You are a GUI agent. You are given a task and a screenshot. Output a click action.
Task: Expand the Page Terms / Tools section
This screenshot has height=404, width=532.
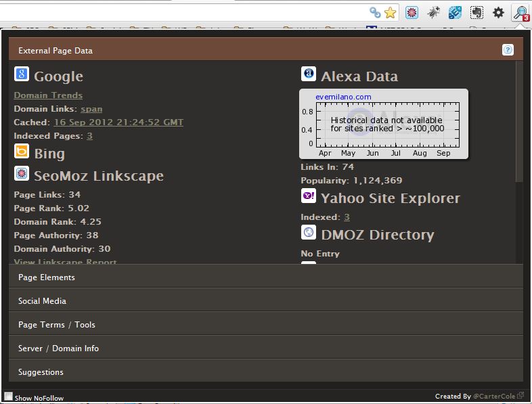point(265,324)
